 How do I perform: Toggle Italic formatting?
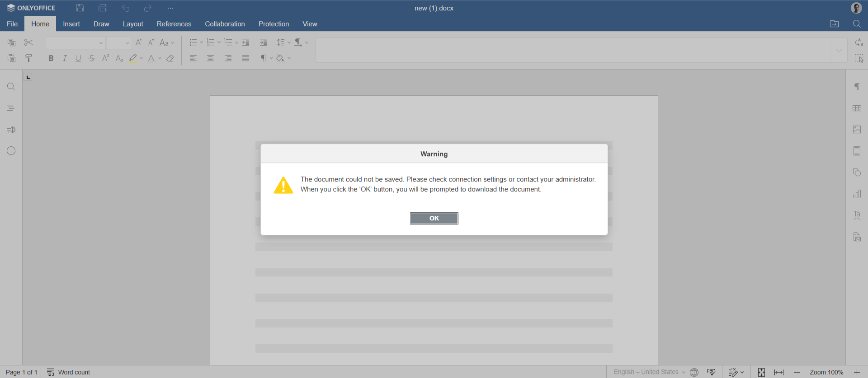pos(65,58)
